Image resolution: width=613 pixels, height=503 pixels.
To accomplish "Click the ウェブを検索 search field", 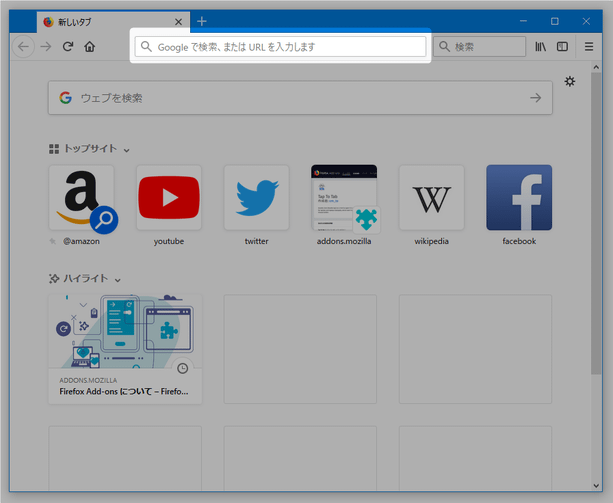I will tap(300, 98).
